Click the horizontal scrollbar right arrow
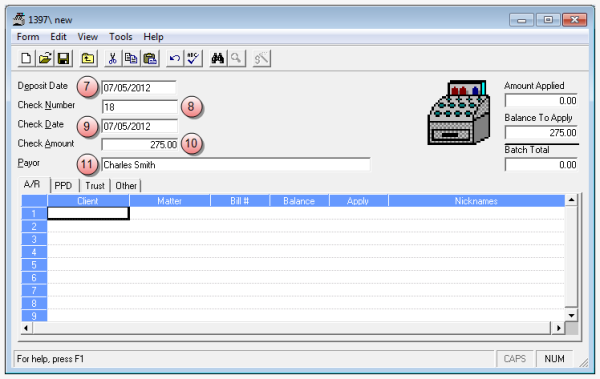This screenshot has width=600, height=379. click(x=558, y=328)
